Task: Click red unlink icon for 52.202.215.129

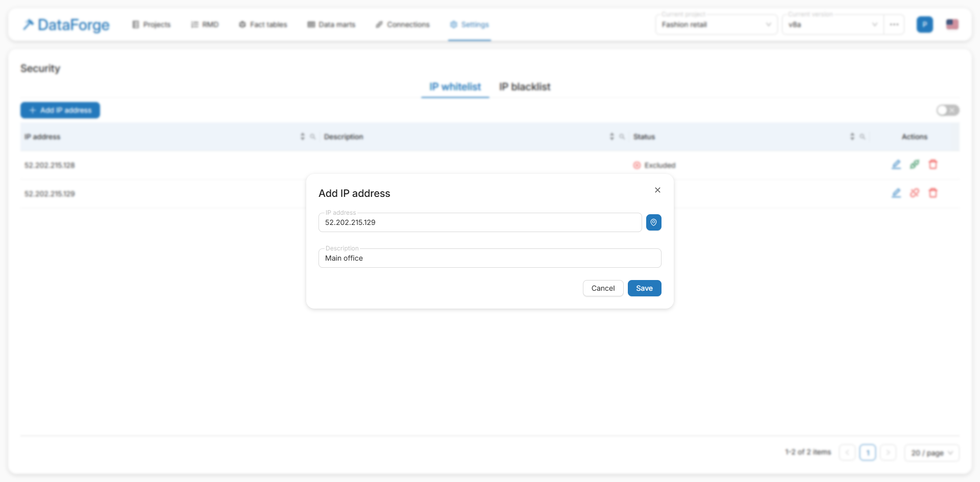Action: [915, 193]
